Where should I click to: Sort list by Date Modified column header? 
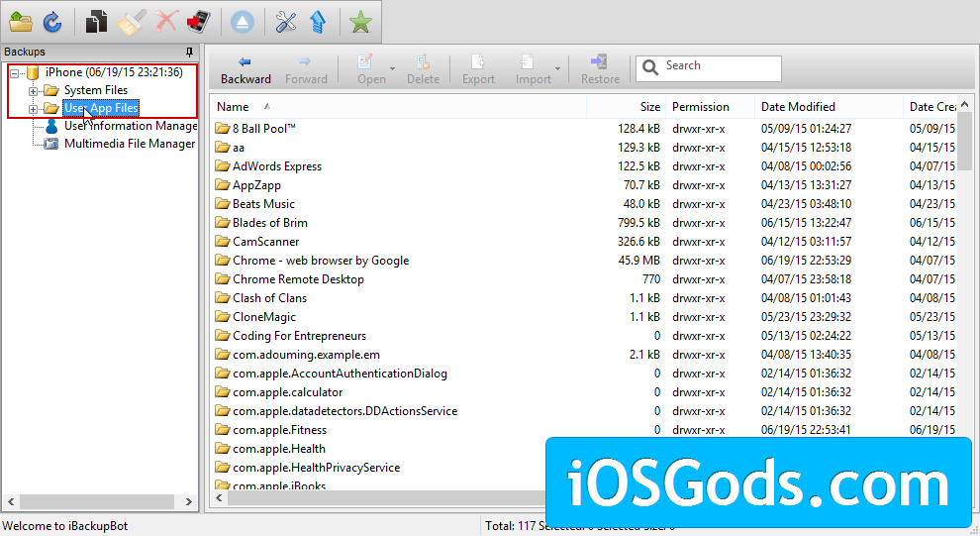(798, 107)
